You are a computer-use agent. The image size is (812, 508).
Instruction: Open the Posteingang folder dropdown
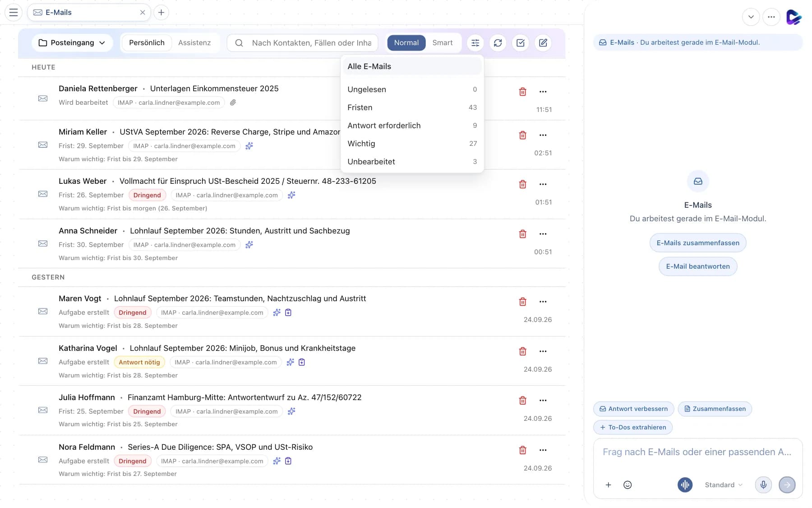[x=72, y=43]
